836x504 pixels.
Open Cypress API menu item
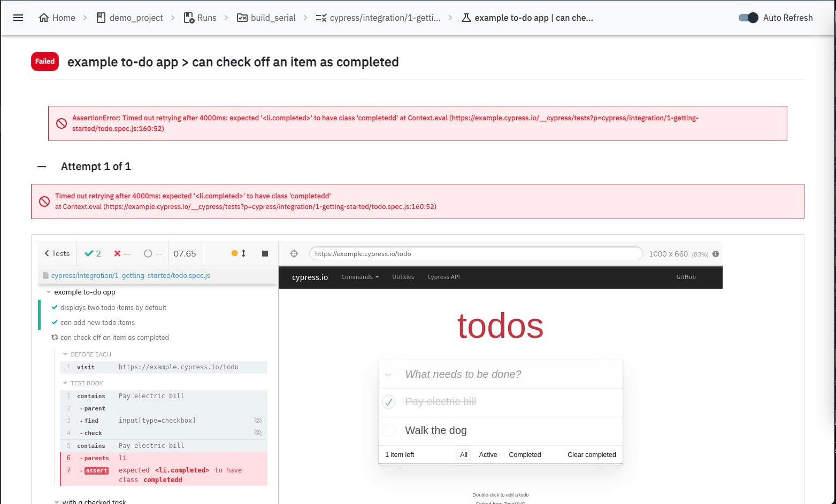pyautogui.click(x=443, y=277)
